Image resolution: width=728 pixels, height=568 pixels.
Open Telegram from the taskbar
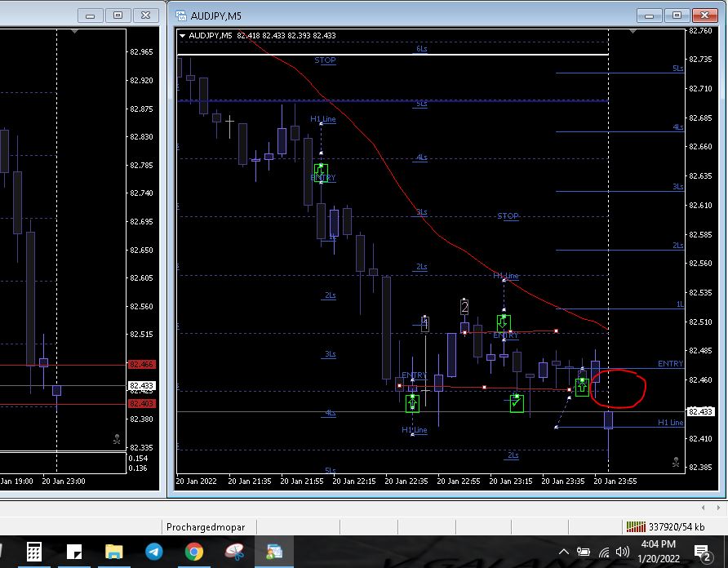[x=154, y=552]
